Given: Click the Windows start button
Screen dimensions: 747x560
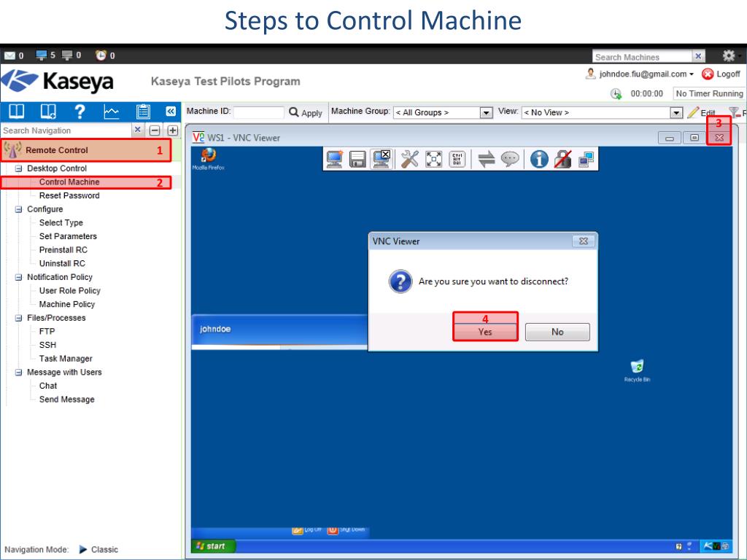Looking at the screenshot, I should coord(213,546).
